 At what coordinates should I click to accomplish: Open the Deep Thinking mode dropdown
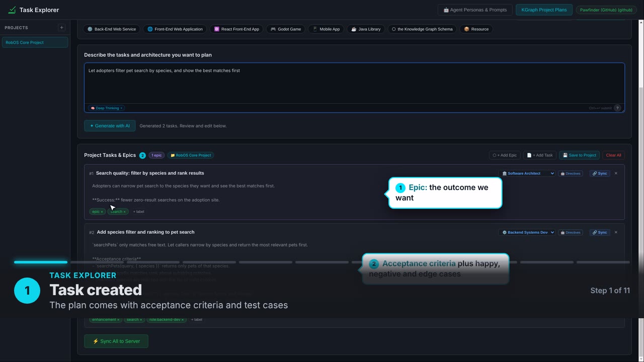(x=106, y=108)
